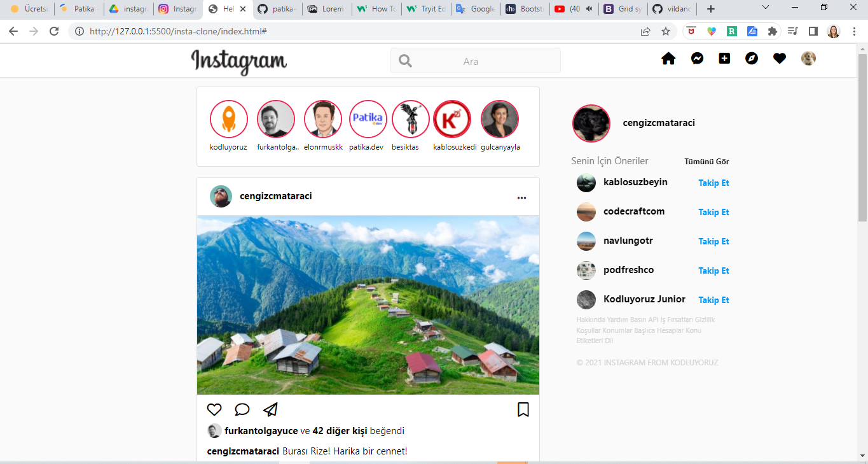Follow podfreshco with Takip Et
The image size is (868, 464).
[x=713, y=271]
